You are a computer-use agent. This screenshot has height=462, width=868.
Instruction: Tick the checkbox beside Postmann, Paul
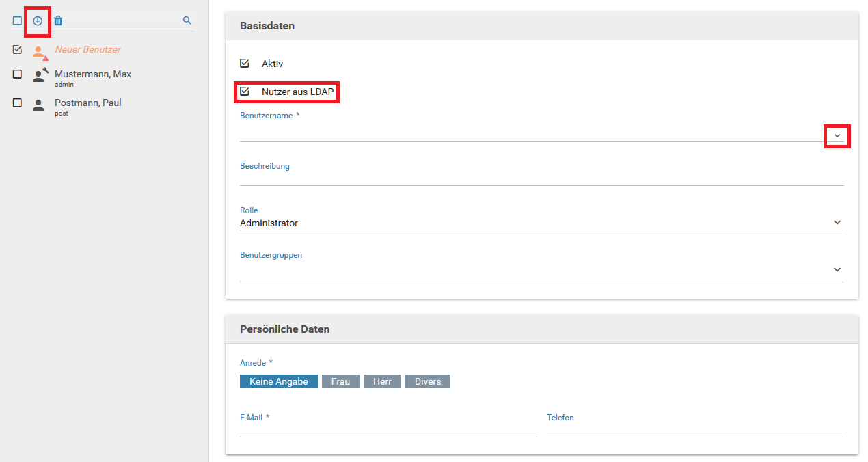tap(17, 103)
